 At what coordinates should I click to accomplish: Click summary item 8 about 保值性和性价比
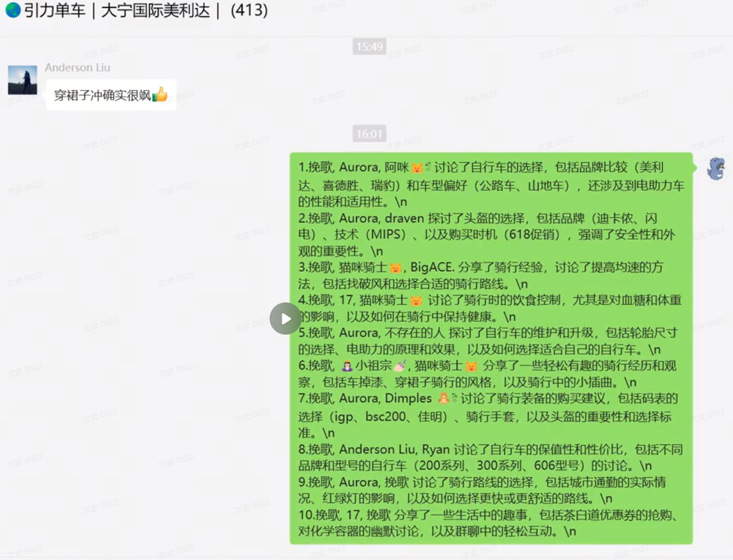click(x=490, y=457)
